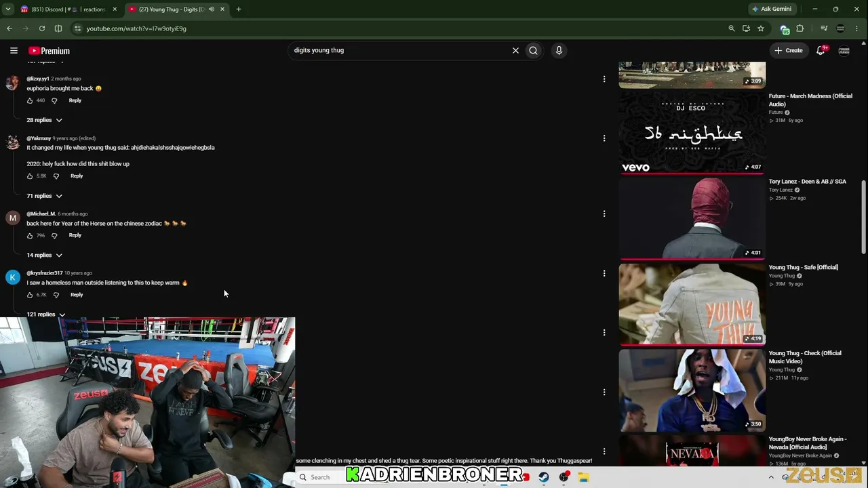Open options for the homeless man comment
The height and width of the screenshot is (488, 868).
point(604,273)
